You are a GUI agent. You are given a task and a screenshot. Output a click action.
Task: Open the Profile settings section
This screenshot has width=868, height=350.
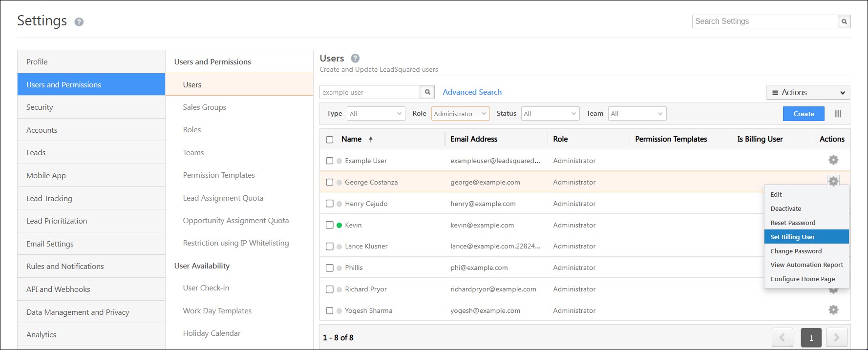pyautogui.click(x=91, y=62)
